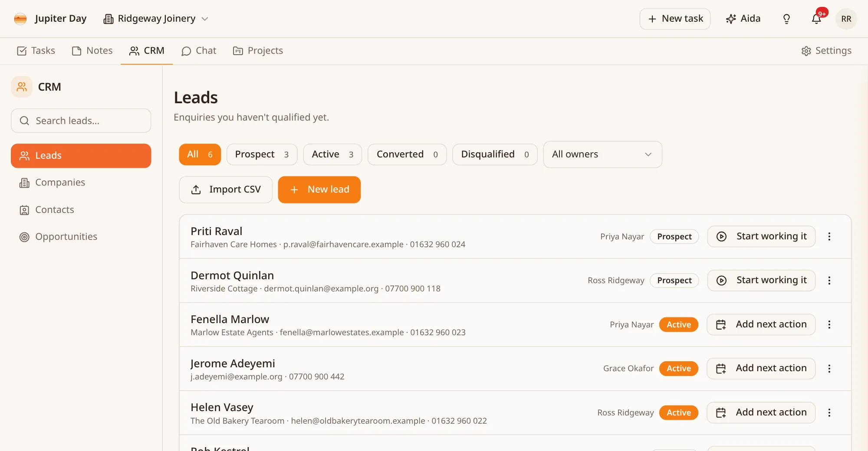Switch to the Tasks tab

(x=36, y=51)
